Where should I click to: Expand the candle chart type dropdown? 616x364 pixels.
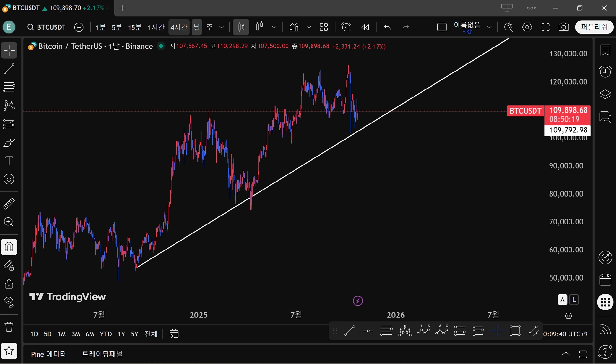point(274,27)
